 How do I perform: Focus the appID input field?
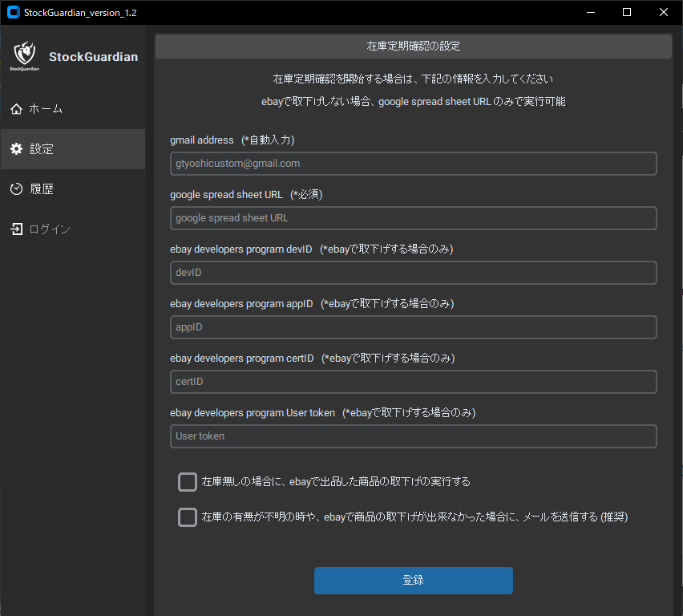(x=414, y=327)
